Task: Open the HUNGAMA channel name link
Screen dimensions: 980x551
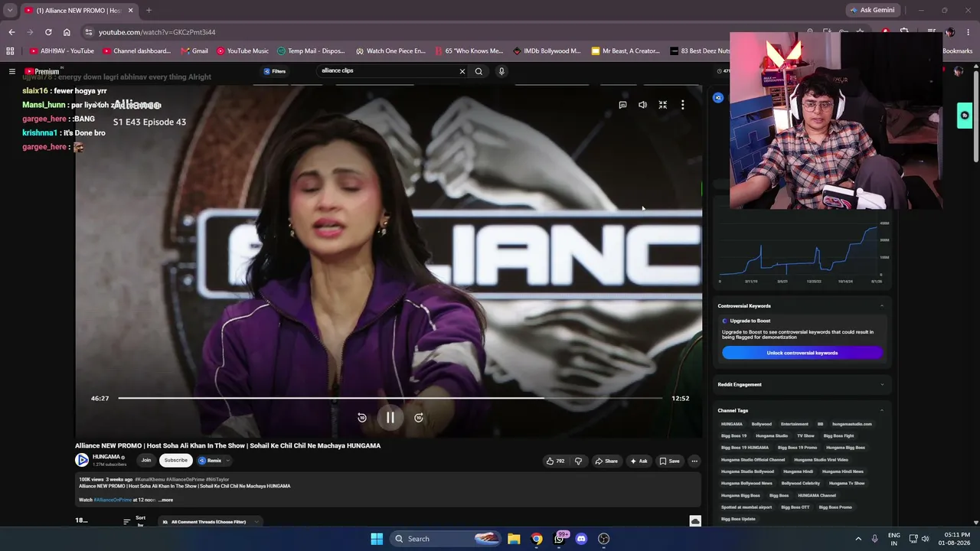Action: (x=106, y=457)
